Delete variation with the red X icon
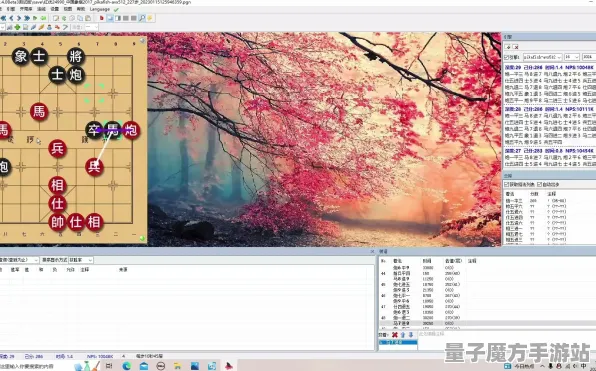 (x=395, y=335)
